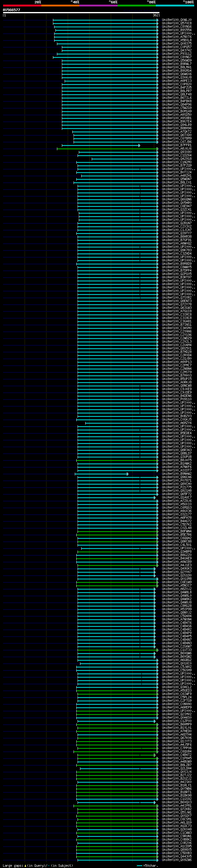Select the UniRef100_Q72KB2 label
This screenshot has height=868, width=197.
[x=177, y=809]
